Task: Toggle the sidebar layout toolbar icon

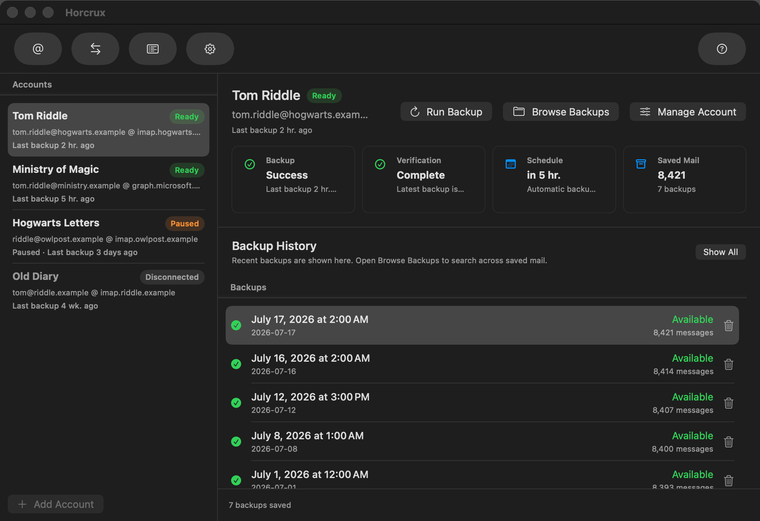Action: pyautogui.click(x=153, y=49)
